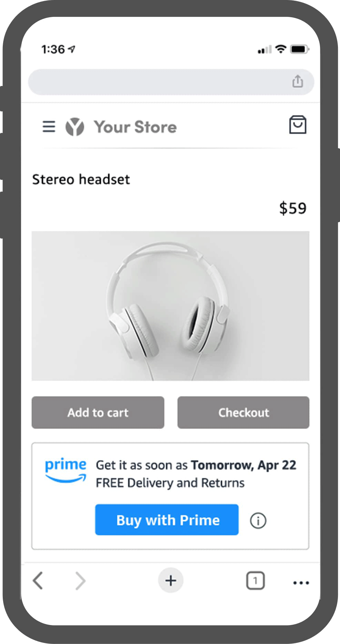Viewport: 340px width, 644px height.
Task: Open the Buy with Prime info icon
Action: point(258,520)
